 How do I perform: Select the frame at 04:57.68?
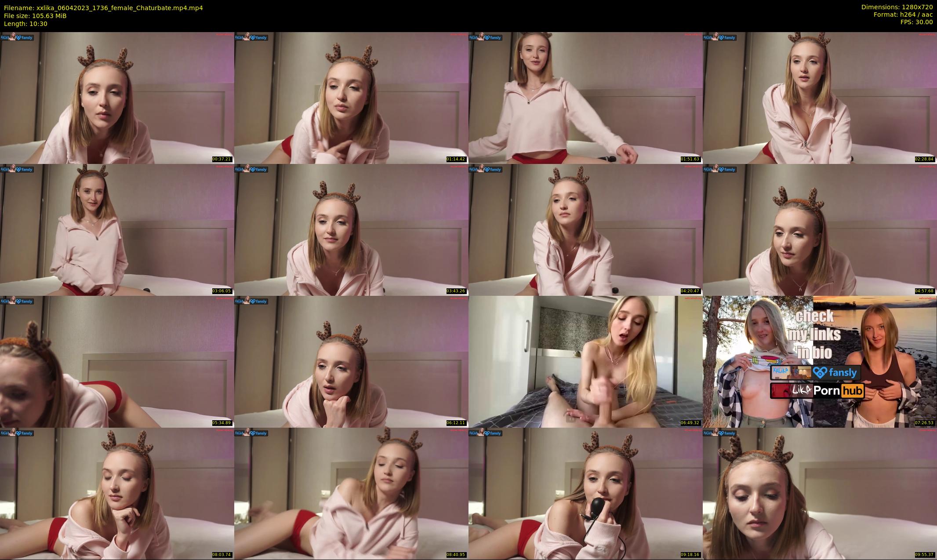820,229
